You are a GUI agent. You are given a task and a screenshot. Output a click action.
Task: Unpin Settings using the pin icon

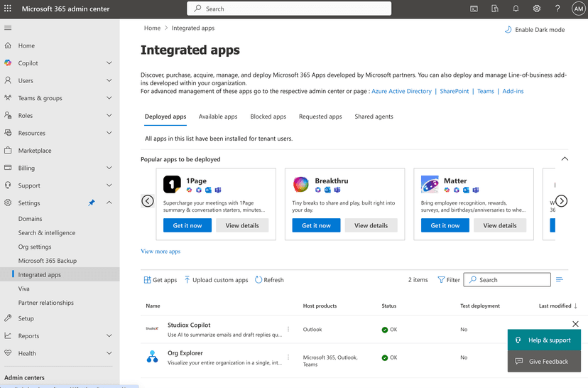tap(92, 203)
